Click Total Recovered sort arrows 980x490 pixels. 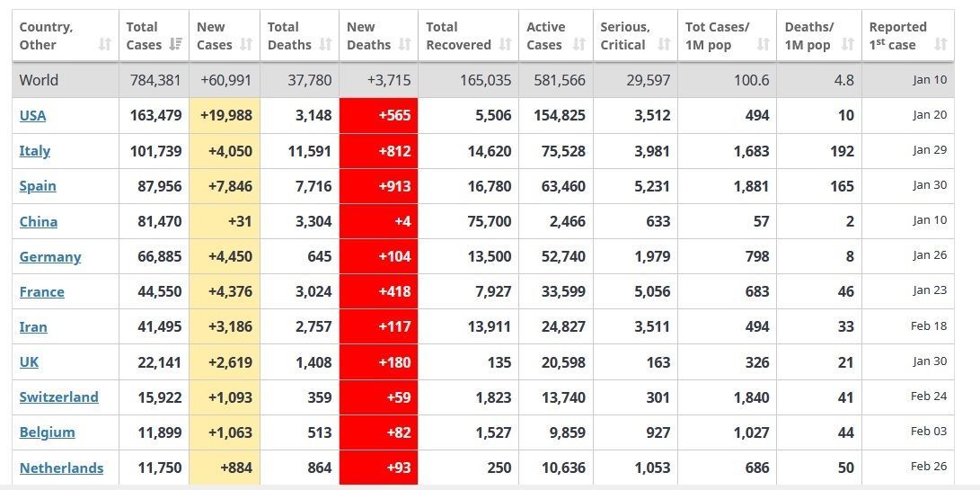pos(505,44)
